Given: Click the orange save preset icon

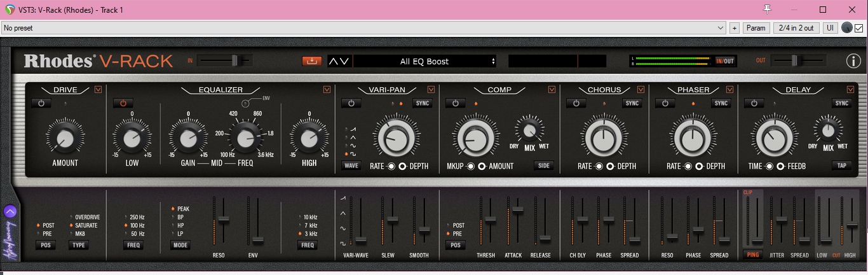Looking at the screenshot, I should (x=312, y=61).
